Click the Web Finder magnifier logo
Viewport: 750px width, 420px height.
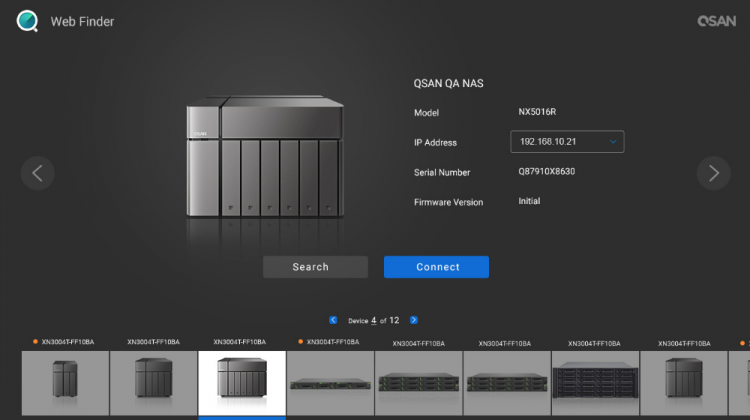28,21
